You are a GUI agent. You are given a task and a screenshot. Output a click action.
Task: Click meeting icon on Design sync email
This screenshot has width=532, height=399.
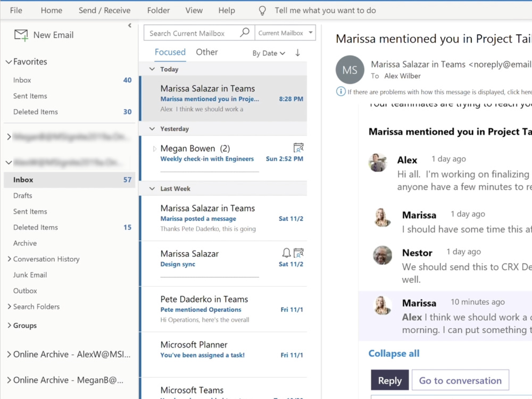click(298, 253)
